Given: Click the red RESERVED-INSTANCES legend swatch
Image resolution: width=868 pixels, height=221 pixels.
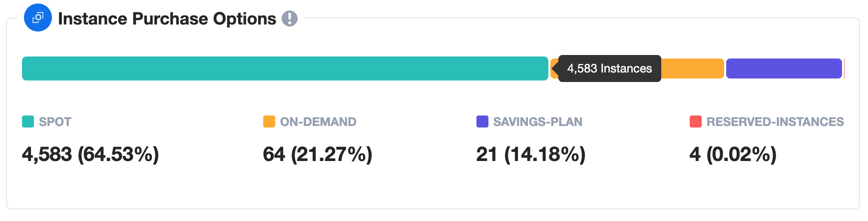Looking at the screenshot, I should tap(696, 121).
